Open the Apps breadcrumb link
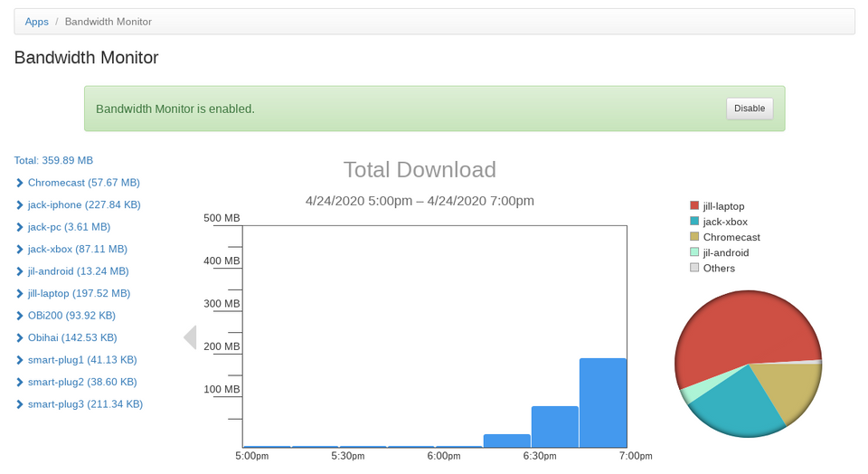This screenshot has height=474, width=868. pyautogui.click(x=36, y=22)
